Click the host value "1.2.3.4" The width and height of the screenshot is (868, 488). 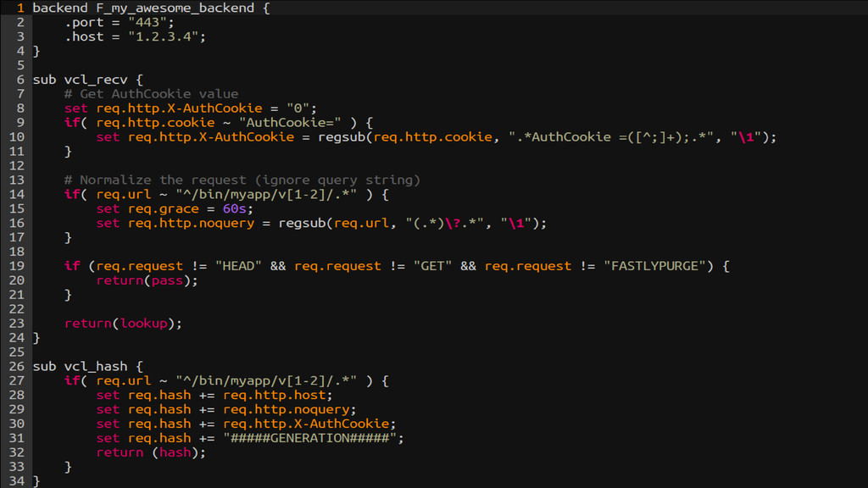(164, 36)
